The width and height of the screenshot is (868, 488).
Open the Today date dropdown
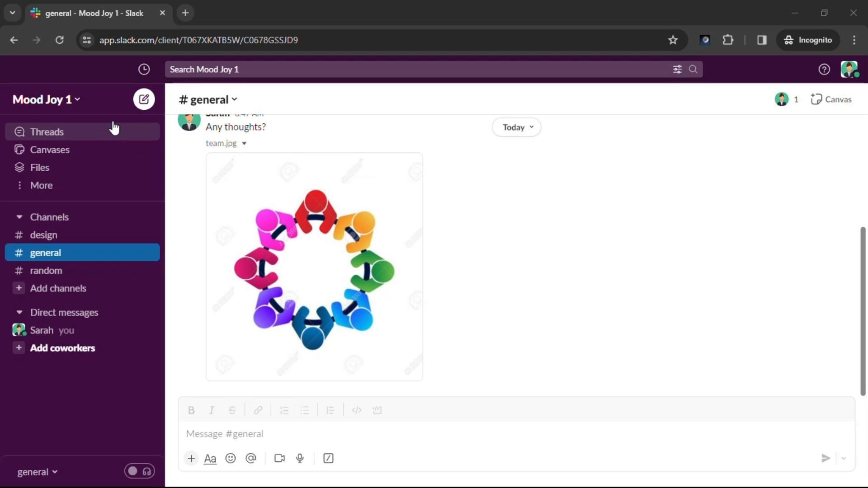[x=517, y=127]
